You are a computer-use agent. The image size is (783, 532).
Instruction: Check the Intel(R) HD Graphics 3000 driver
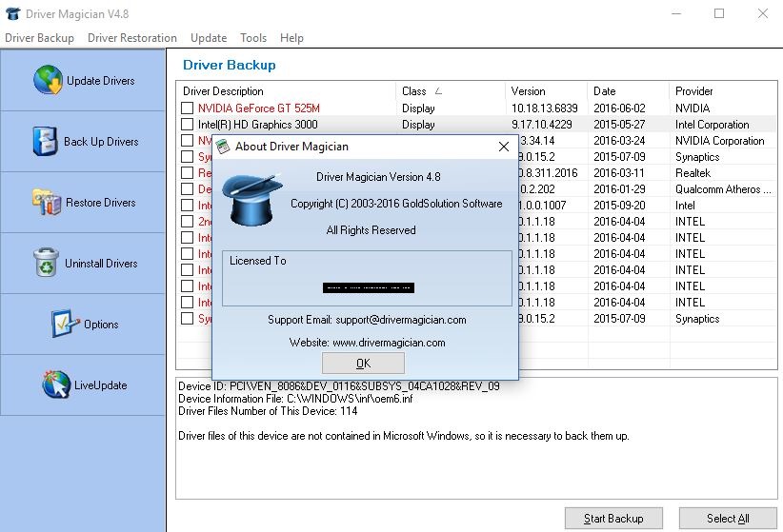tap(188, 124)
